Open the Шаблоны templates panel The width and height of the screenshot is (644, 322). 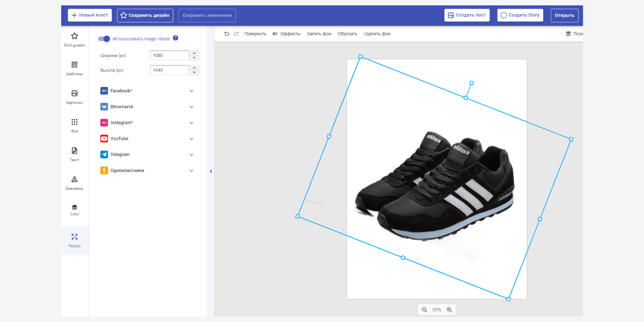[x=75, y=68]
